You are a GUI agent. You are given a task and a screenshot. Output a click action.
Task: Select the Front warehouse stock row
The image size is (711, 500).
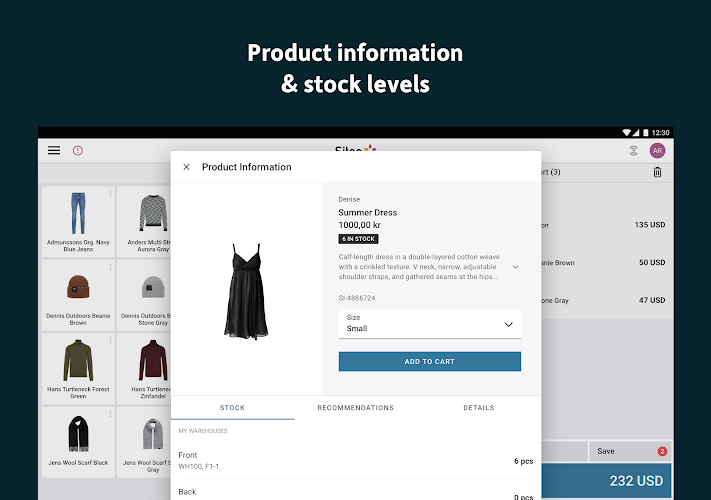355,460
